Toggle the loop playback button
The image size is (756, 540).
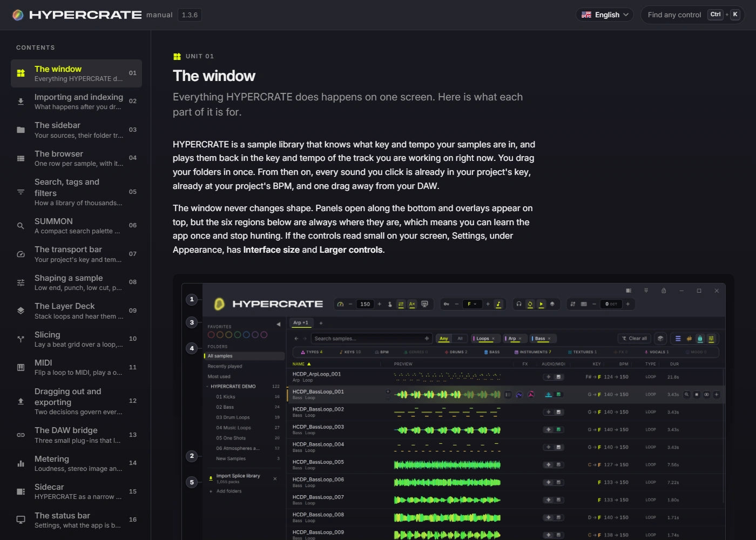click(x=530, y=304)
